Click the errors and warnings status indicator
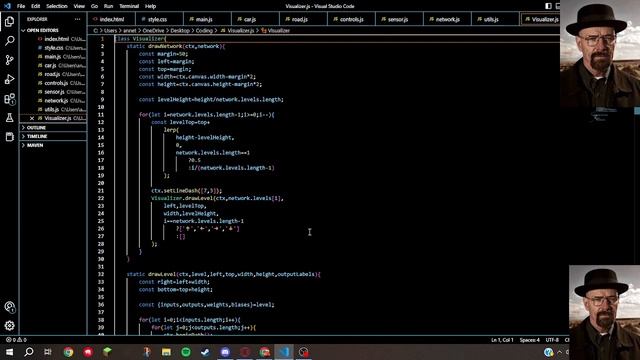640x360 pixels. pyautogui.click(x=16, y=340)
